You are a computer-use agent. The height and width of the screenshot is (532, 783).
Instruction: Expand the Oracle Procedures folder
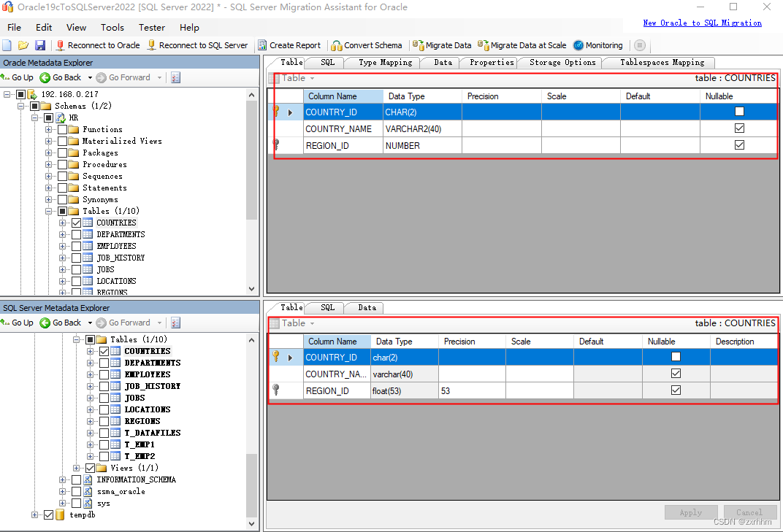(48, 165)
